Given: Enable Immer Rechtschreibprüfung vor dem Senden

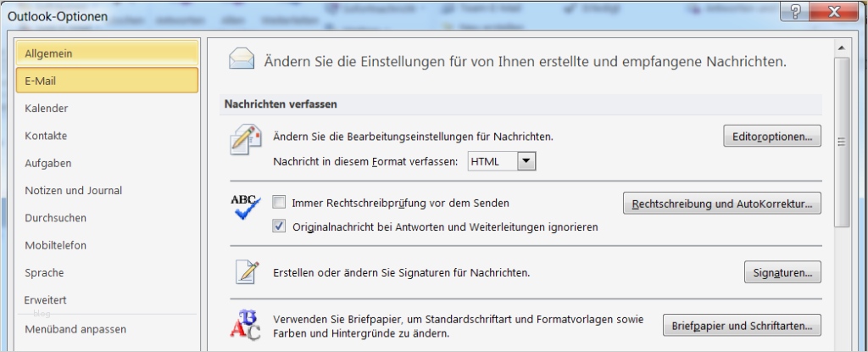Looking at the screenshot, I should point(280,203).
